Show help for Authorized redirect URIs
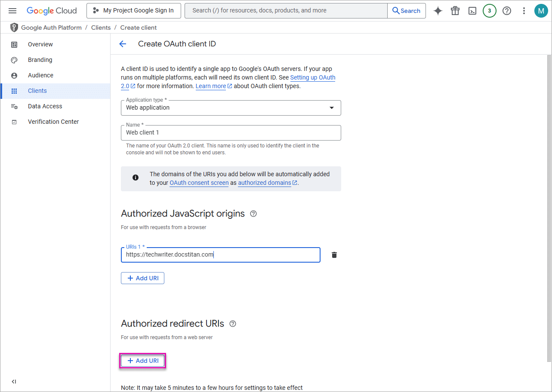552x392 pixels. pyautogui.click(x=233, y=324)
